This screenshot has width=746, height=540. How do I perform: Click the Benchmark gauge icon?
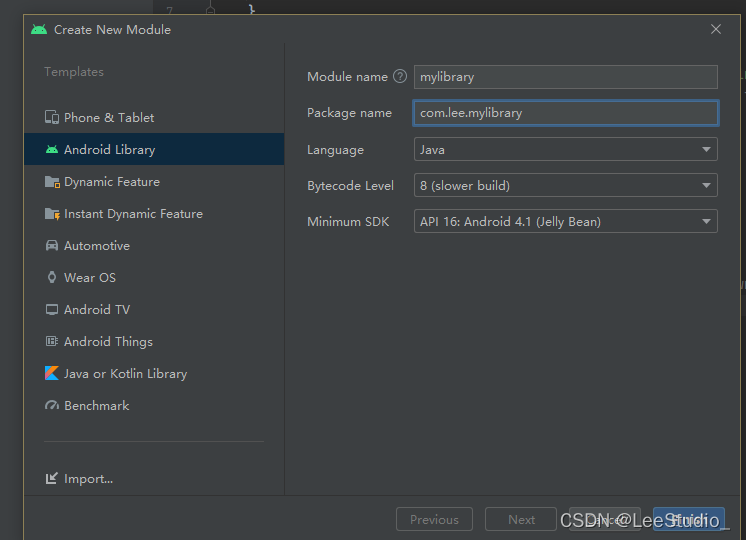click(51, 405)
